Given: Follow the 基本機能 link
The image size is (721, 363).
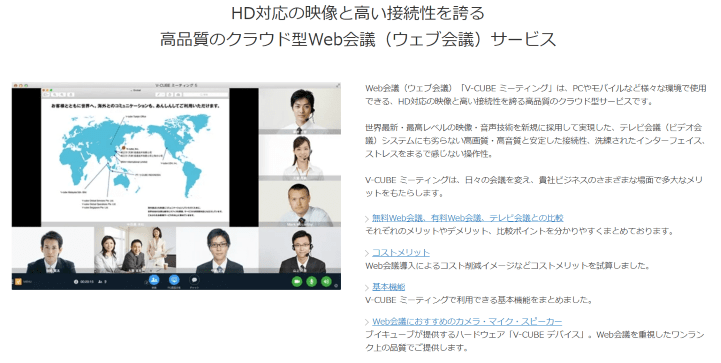Looking at the screenshot, I should point(389,287).
